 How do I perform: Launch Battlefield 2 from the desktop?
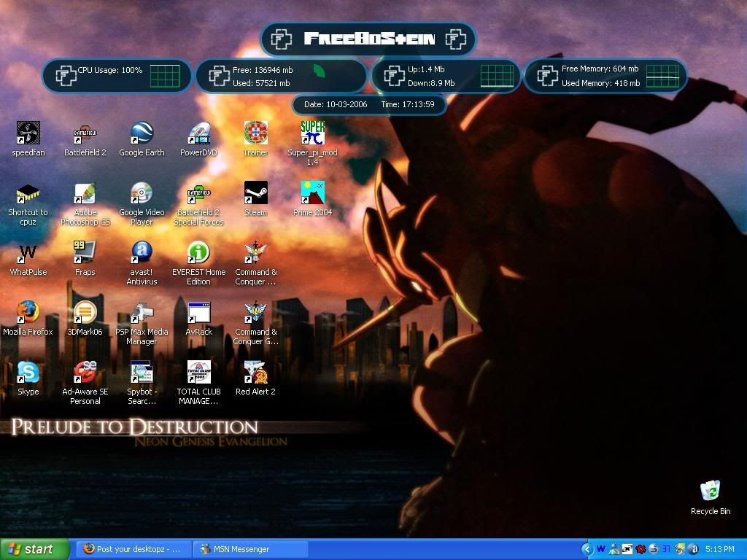click(x=85, y=133)
